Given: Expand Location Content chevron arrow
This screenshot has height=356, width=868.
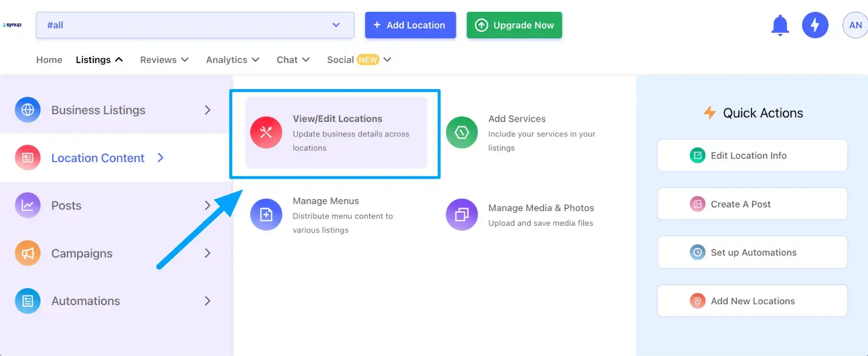Looking at the screenshot, I should (161, 158).
